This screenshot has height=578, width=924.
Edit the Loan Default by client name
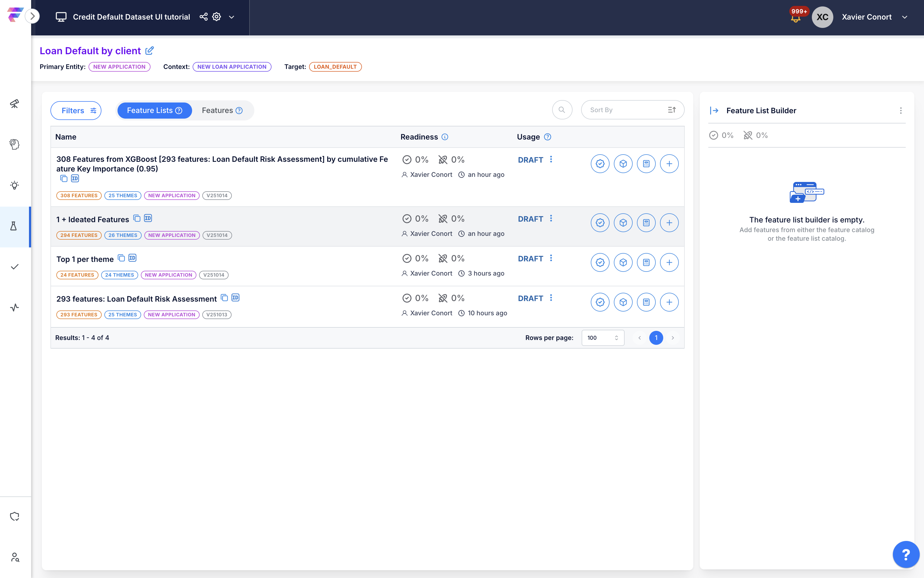pos(150,50)
